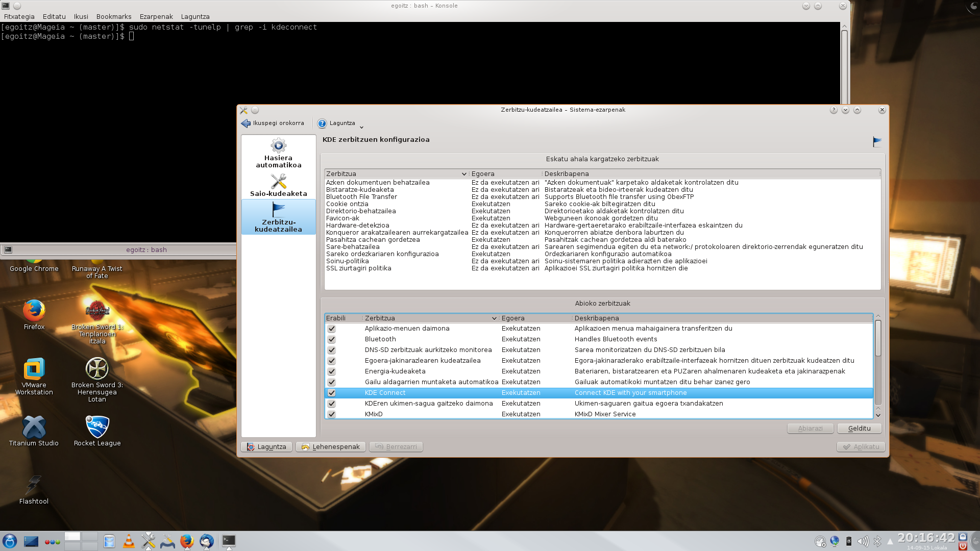
Task: Open Fitxategia menu in Konsole
Action: coord(19,16)
